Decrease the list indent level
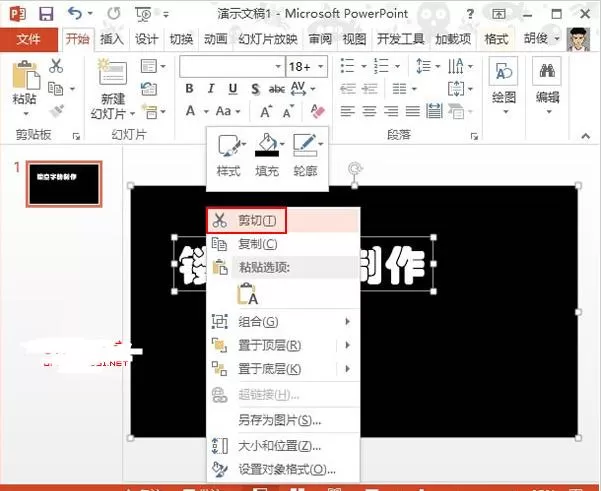This screenshot has height=491, width=601. coord(348,89)
